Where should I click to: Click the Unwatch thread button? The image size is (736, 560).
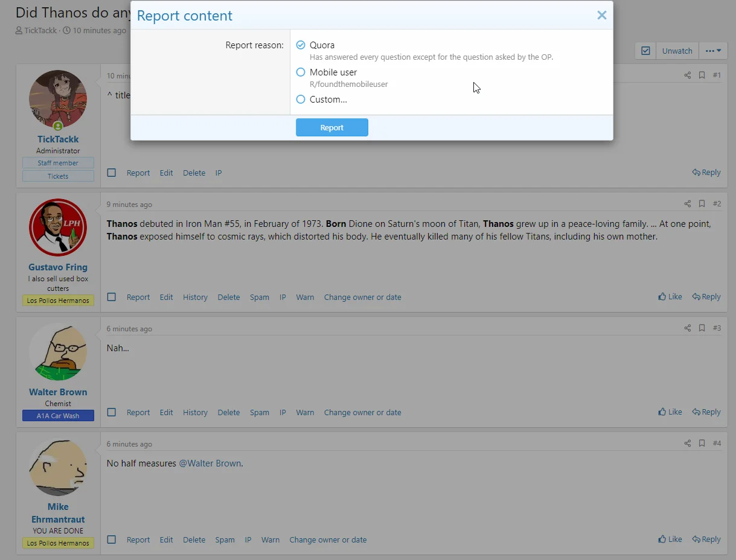coord(677,51)
